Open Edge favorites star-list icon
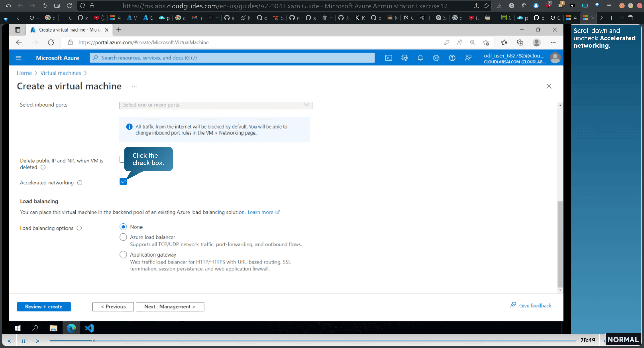The height and width of the screenshot is (348, 644). click(x=504, y=42)
